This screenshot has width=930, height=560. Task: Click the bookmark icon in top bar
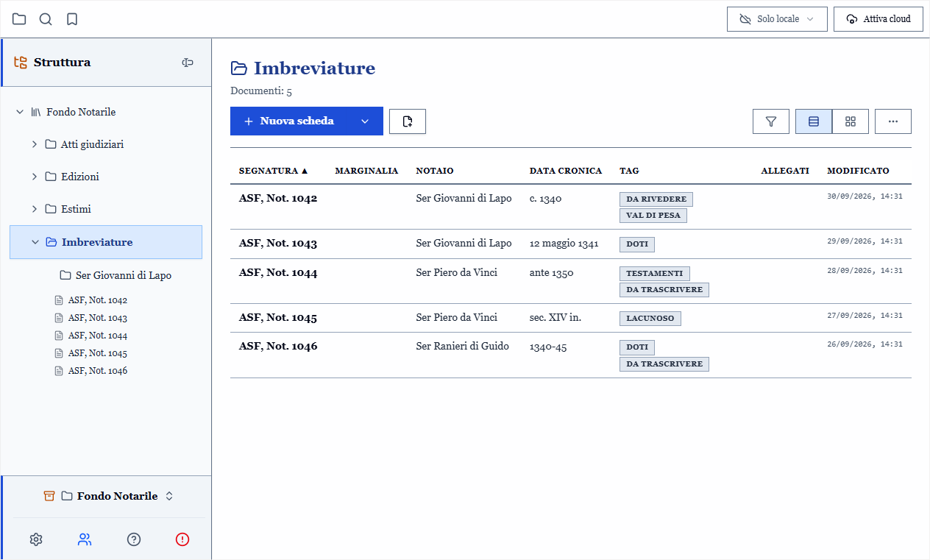72,19
